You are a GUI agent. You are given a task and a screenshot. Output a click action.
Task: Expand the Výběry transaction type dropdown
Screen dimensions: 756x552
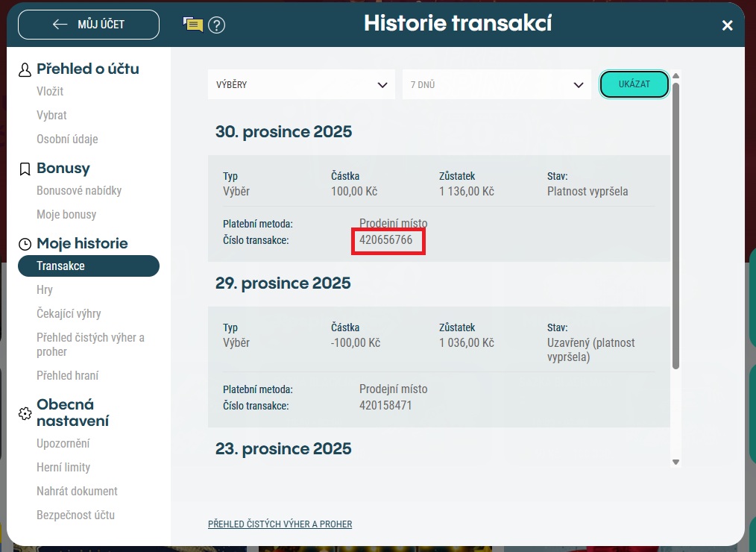300,85
